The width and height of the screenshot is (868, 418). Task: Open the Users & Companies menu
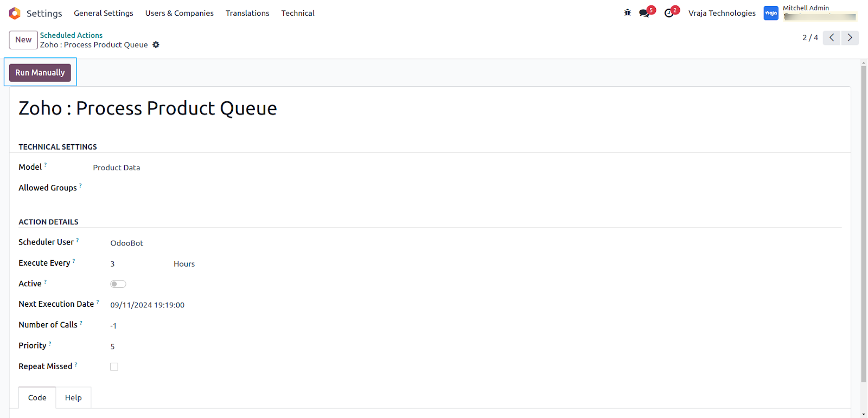click(x=180, y=13)
